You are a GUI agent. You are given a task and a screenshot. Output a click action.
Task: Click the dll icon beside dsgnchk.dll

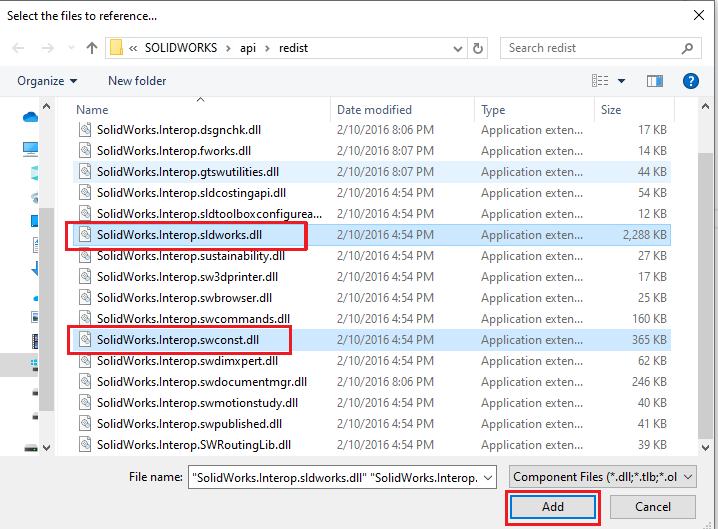[85, 130]
